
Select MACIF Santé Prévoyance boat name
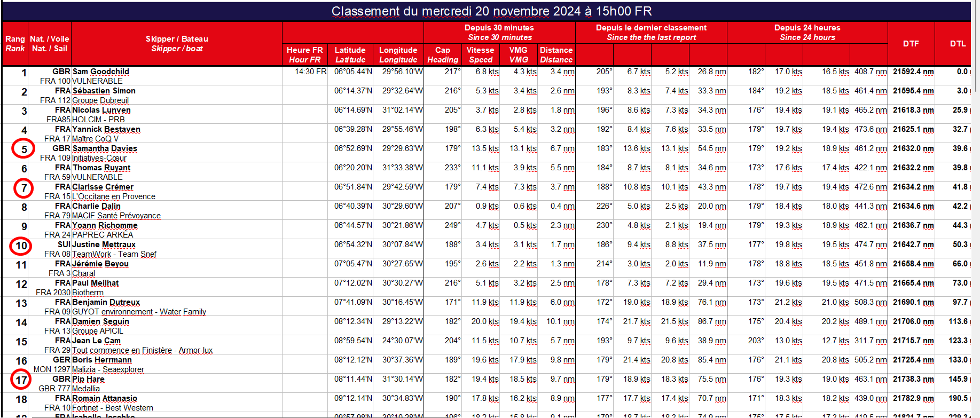116,216
